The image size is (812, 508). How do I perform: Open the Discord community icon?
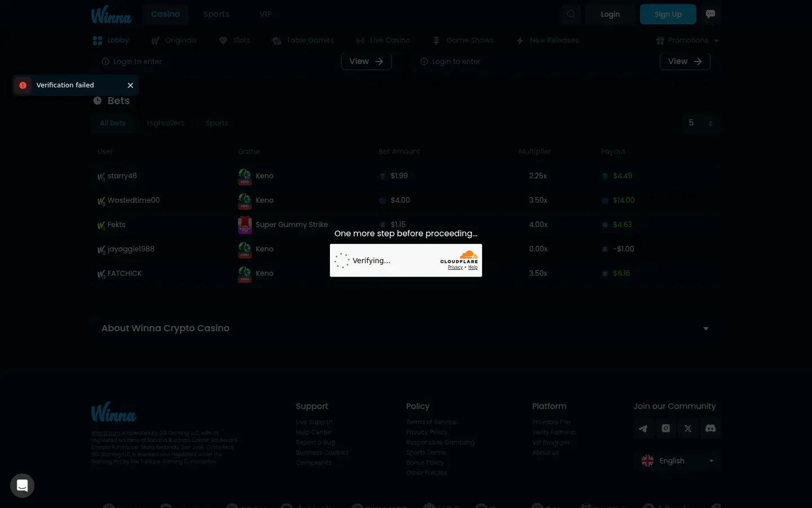710,428
